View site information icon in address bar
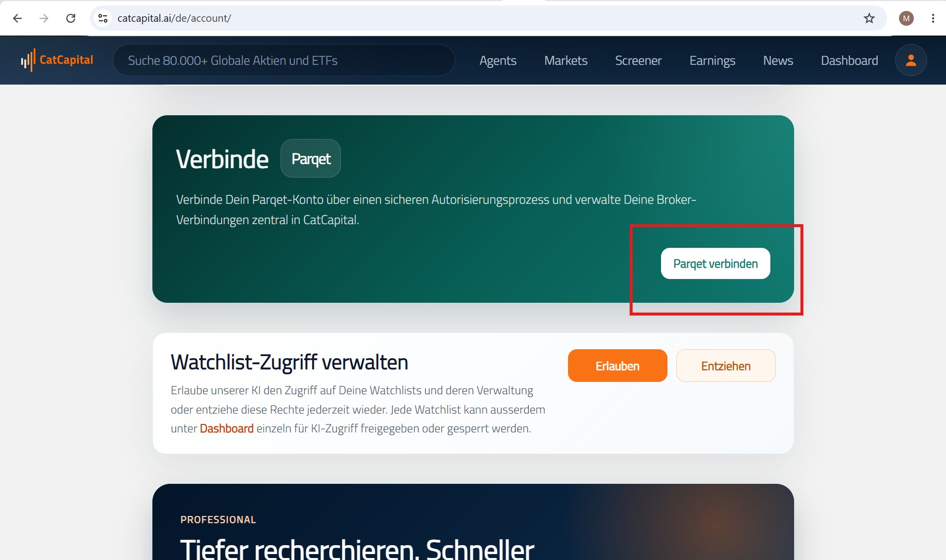Screen dimensions: 946x560 (103, 18)
